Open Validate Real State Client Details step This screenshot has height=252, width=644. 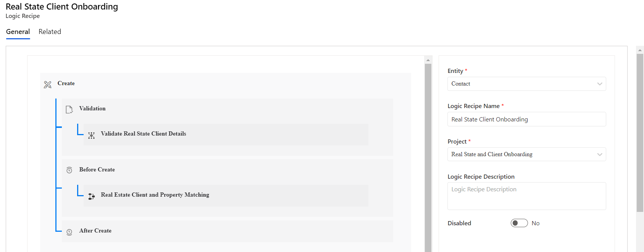(143, 134)
